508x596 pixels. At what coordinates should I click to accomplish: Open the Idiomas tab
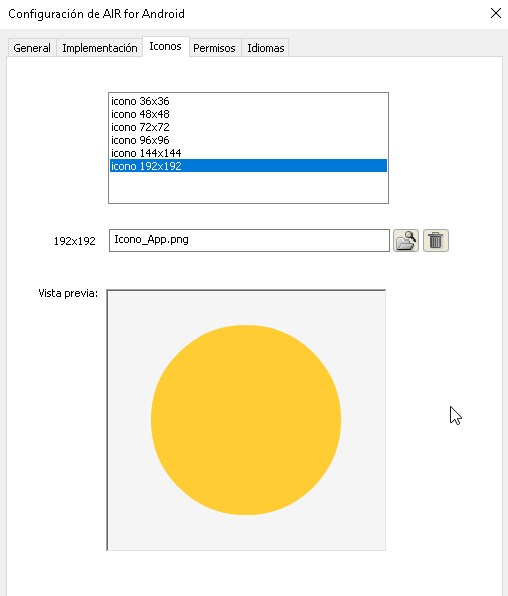click(x=265, y=48)
